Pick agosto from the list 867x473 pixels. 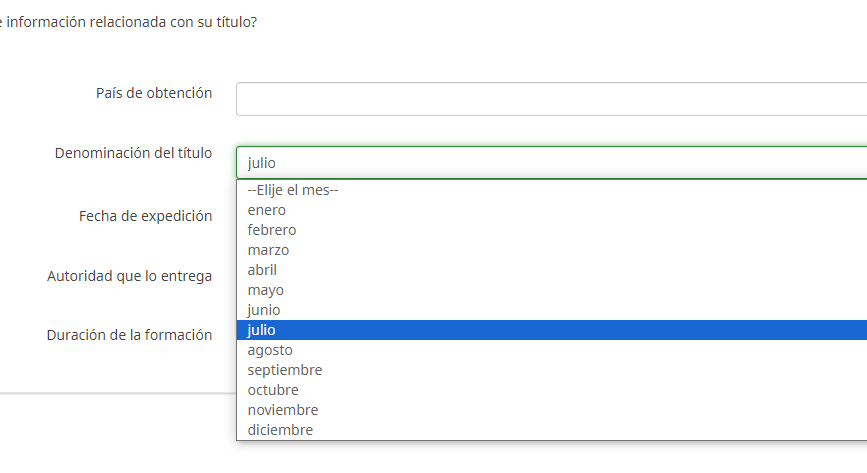pyautogui.click(x=270, y=350)
